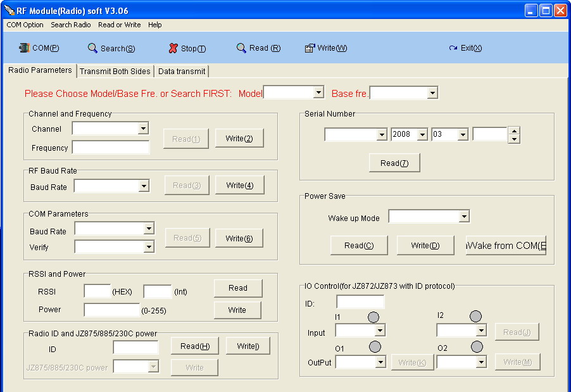
Task: Click the O1 output indicator circle
Action: point(375,346)
